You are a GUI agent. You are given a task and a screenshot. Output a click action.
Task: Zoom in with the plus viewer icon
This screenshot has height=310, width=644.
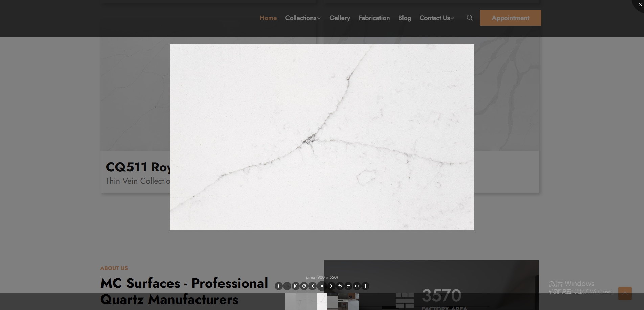[278, 286]
